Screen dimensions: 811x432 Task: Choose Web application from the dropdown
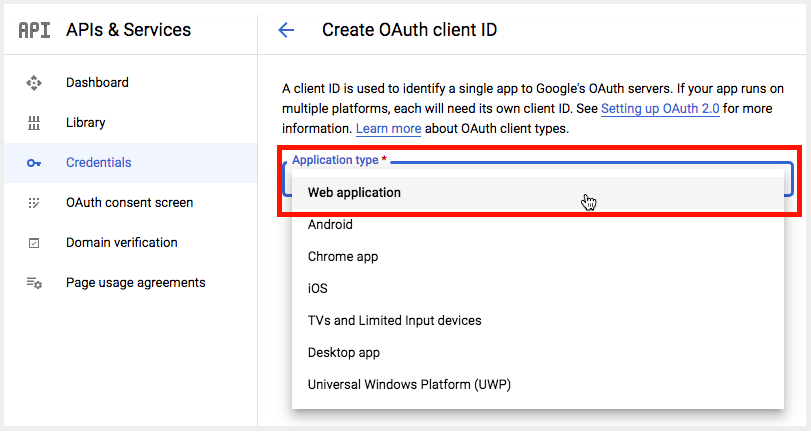click(538, 192)
